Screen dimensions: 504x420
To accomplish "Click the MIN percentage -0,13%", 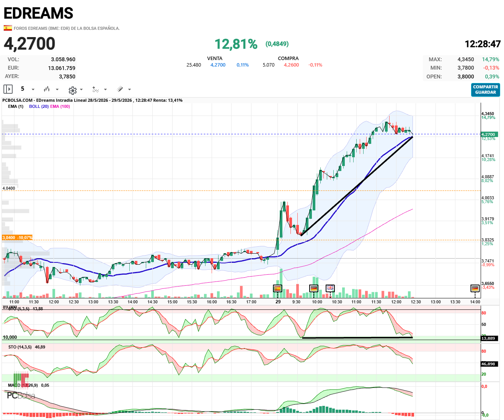I will 491,68.
